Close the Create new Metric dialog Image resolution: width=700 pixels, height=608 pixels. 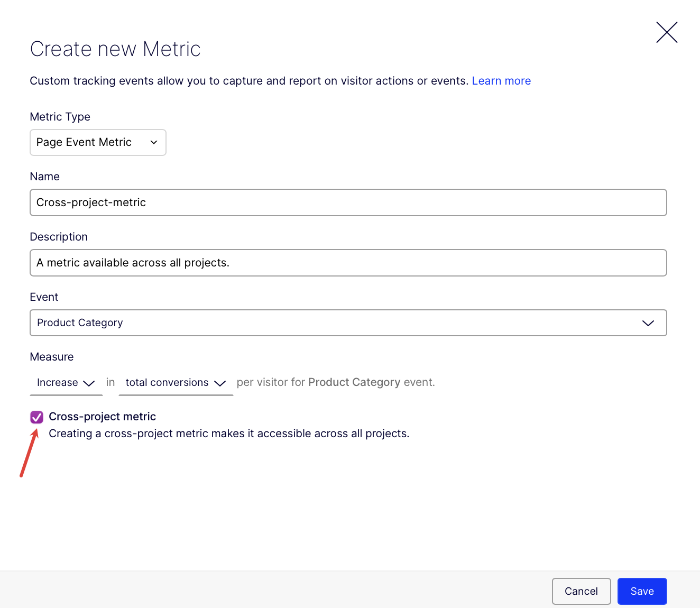pyautogui.click(x=667, y=32)
